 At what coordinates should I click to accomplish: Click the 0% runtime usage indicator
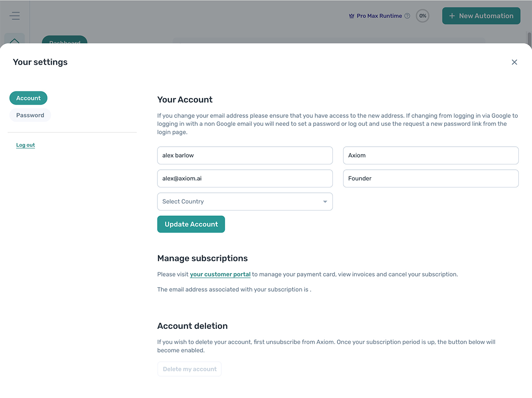422,16
